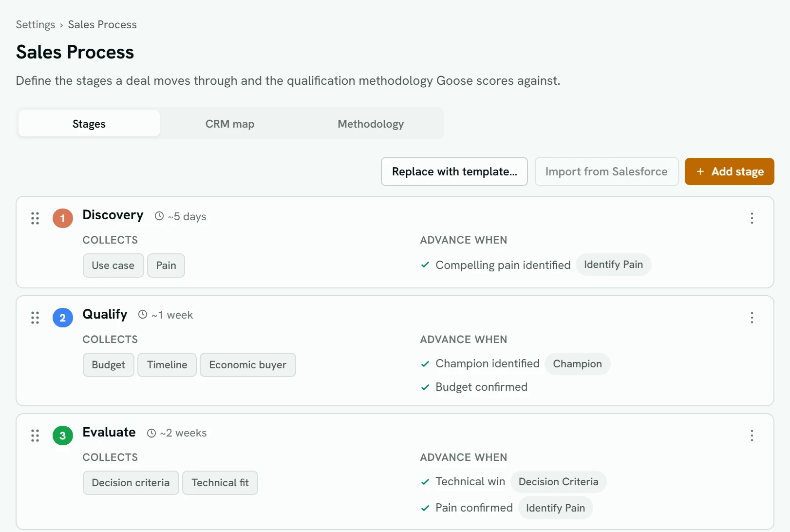Select the Technical fit chip
The image size is (790, 532).
pyautogui.click(x=220, y=483)
